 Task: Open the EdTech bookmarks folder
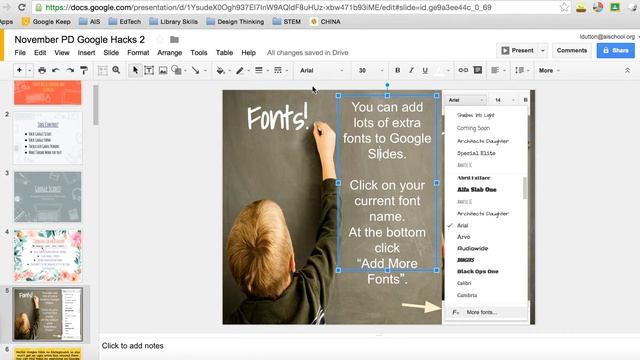(125, 22)
